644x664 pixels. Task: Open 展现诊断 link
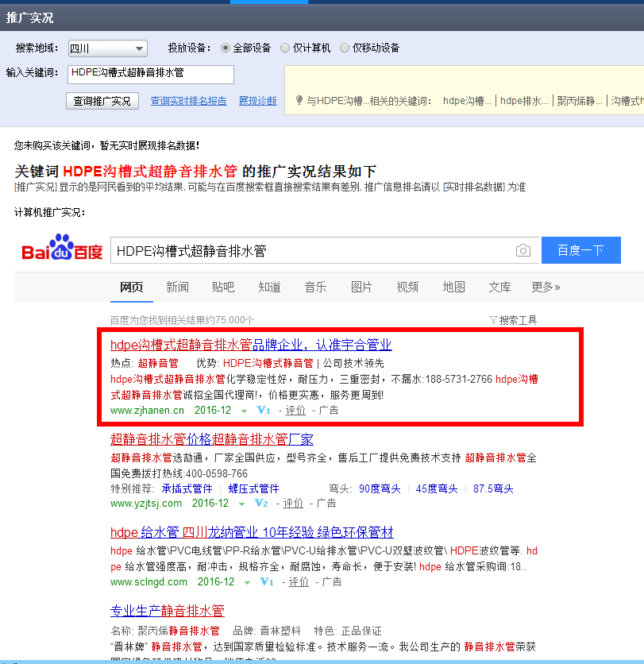(x=258, y=101)
